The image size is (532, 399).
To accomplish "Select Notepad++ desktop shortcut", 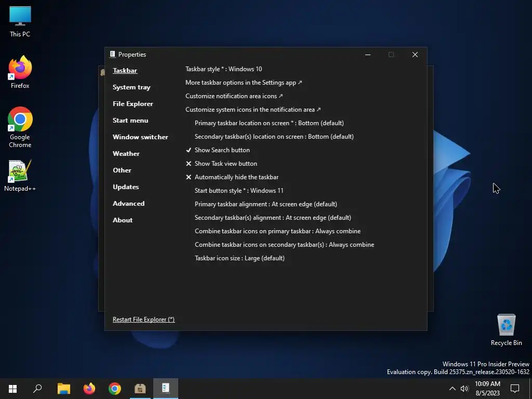I will (x=20, y=176).
